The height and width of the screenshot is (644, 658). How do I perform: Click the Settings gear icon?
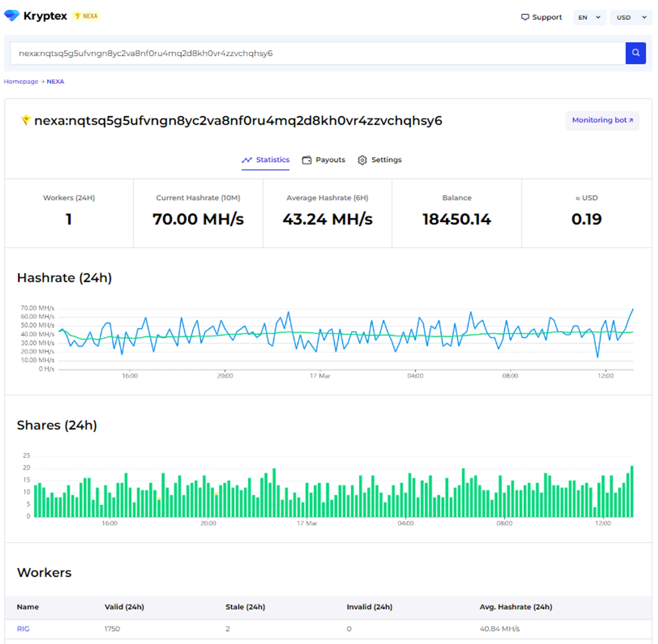(362, 160)
